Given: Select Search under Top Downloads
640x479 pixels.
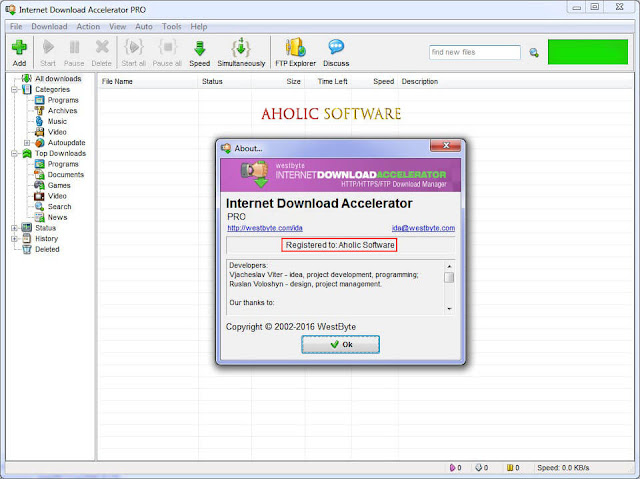Looking at the screenshot, I should 60,206.
